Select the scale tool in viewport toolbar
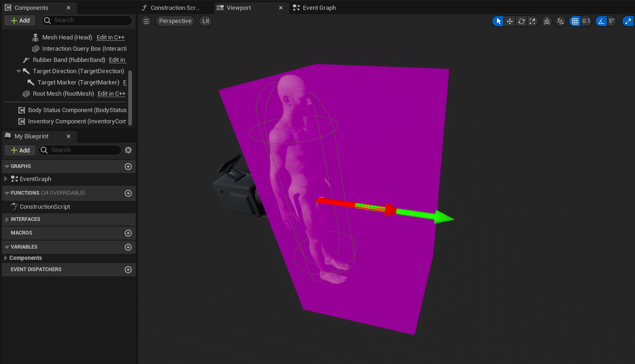Screen dimensions: 635x364 533,21
